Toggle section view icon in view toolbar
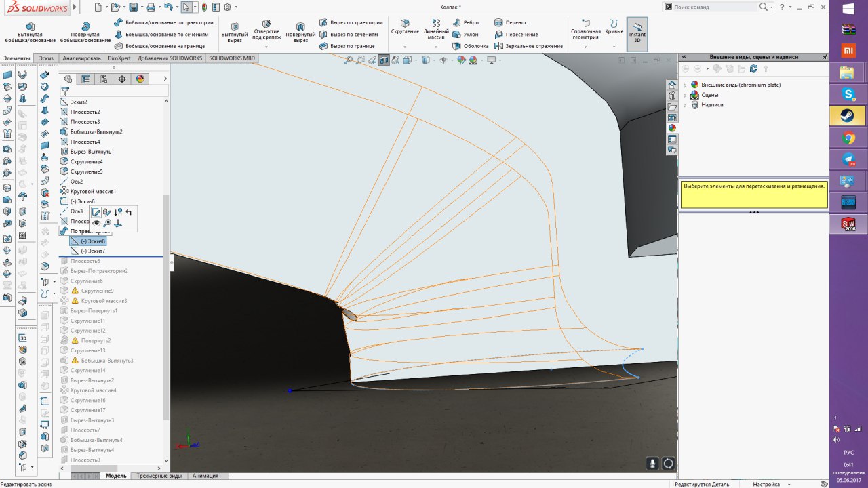868x488 pixels. point(384,60)
